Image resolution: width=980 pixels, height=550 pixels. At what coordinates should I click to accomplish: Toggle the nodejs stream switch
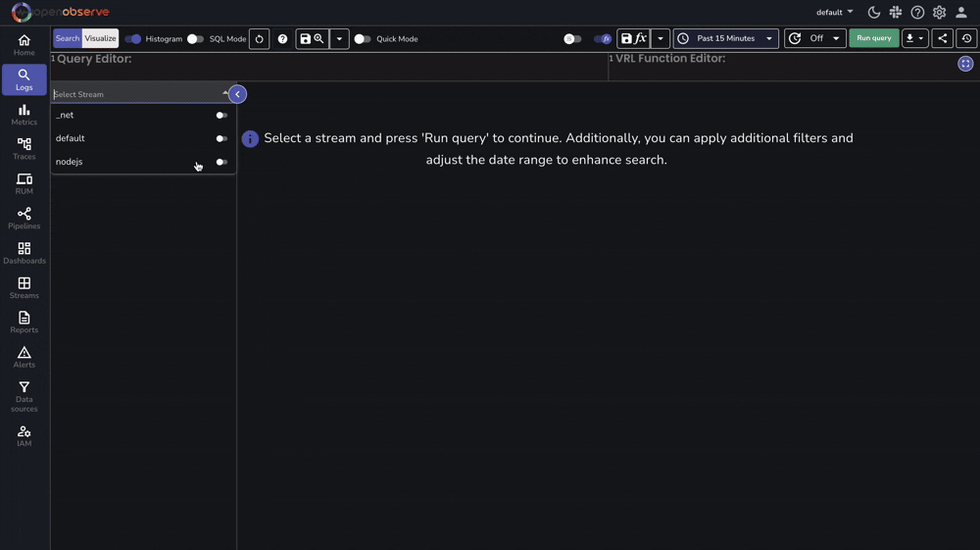(221, 162)
